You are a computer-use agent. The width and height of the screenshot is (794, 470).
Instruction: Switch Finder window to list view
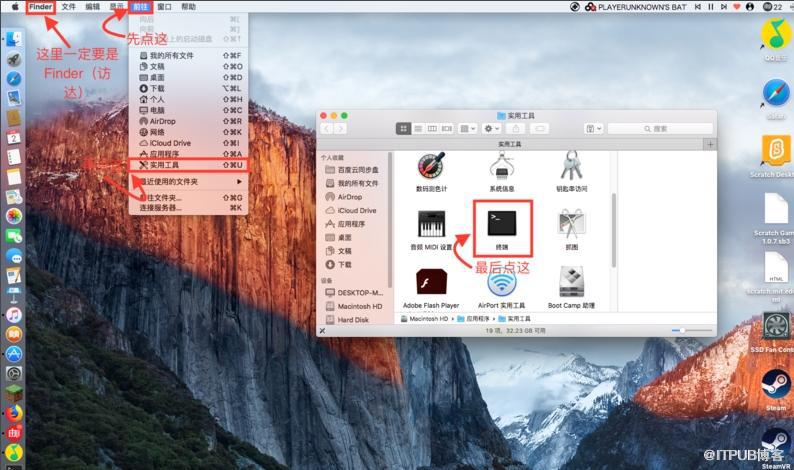coord(418,129)
